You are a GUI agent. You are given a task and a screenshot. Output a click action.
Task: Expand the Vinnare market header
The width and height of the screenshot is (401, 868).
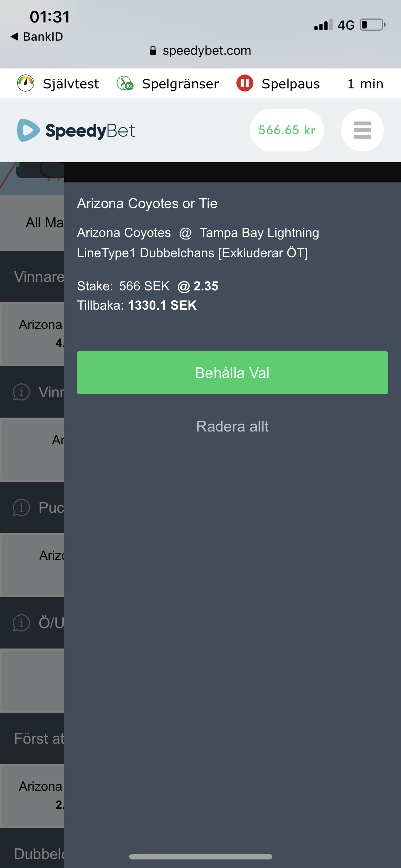[x=32, y=277]
